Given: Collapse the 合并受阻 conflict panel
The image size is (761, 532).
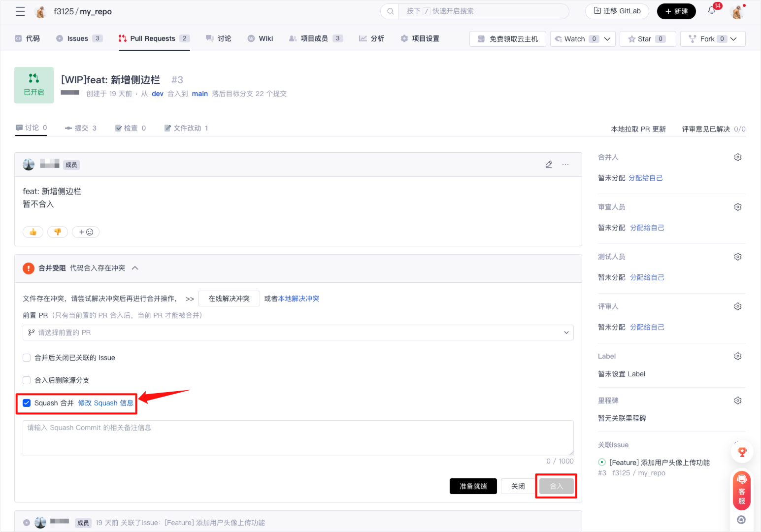Looking at the screenshot, I should pos(135,268).
